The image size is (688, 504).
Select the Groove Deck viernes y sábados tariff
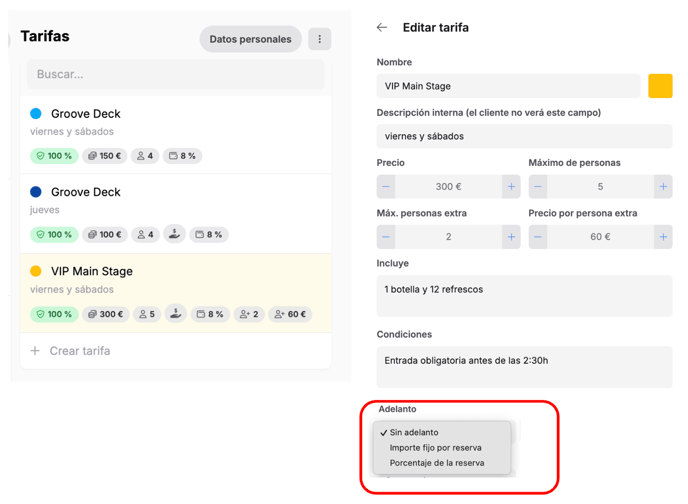click(x=176, y=135)
